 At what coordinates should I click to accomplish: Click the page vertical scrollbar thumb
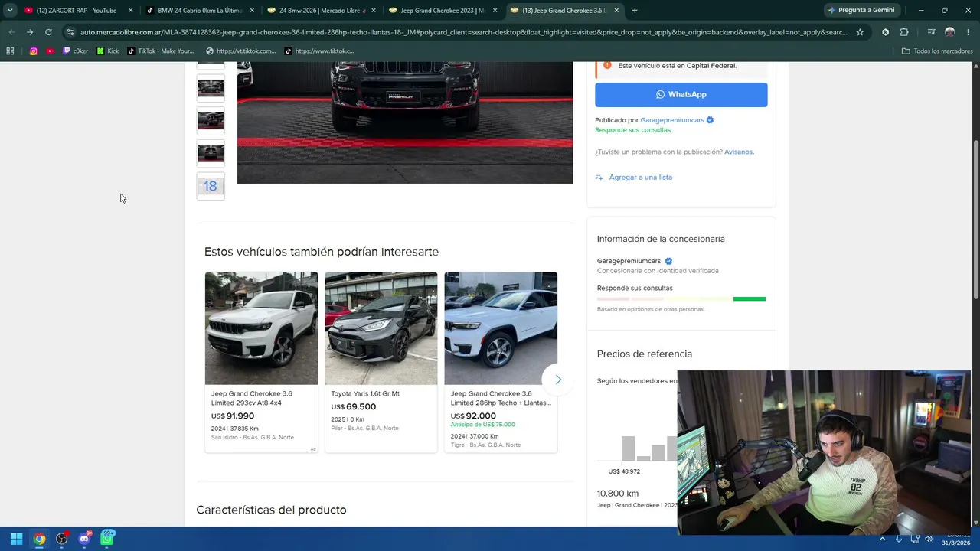tap(975, 220)
